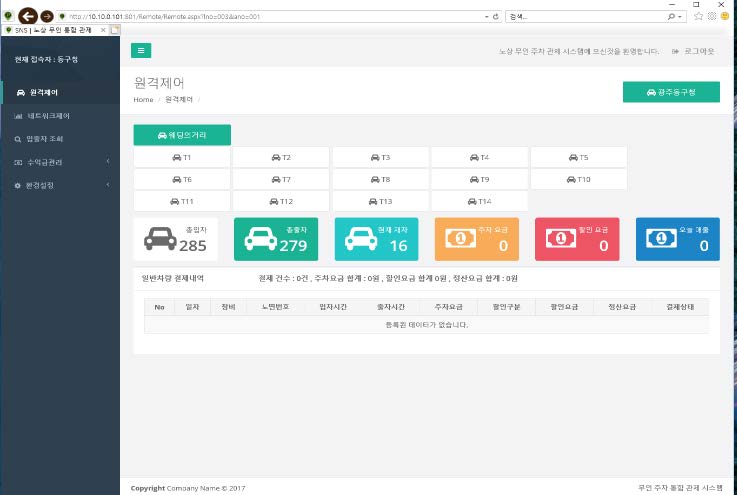The width and height of the screenshot is (737, 495).
Task: Click the grey car icon showing 285
Action: click(160, 239)
